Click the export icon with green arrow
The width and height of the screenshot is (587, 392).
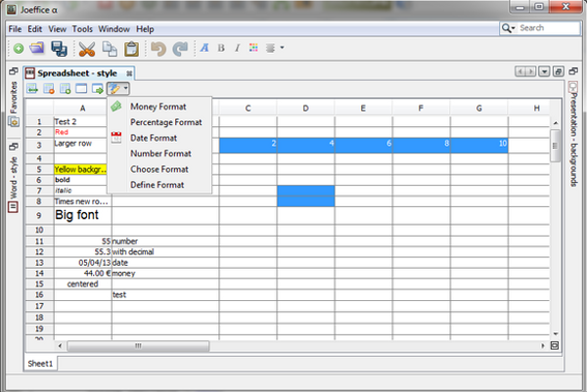pos(97,89)
